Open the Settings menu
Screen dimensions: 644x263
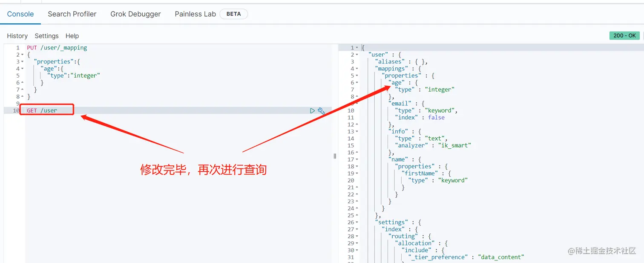46,36
